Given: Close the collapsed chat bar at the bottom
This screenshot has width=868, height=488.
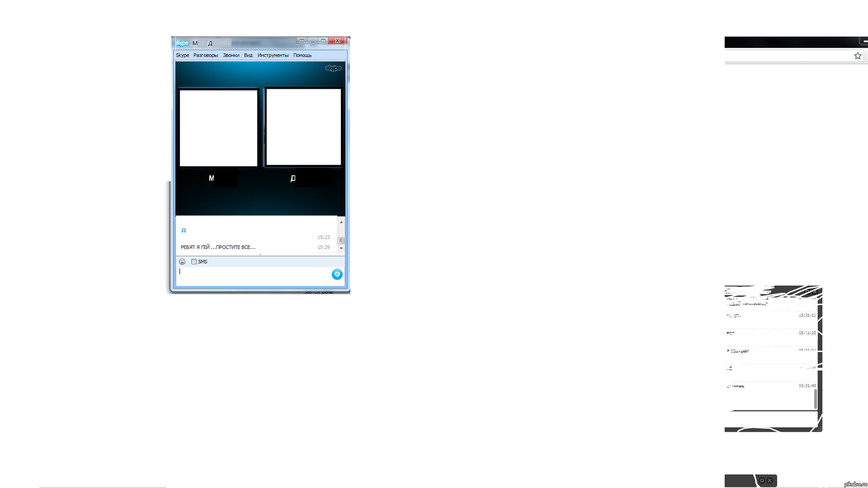Looking at the screenshot, I should [770, 481].
